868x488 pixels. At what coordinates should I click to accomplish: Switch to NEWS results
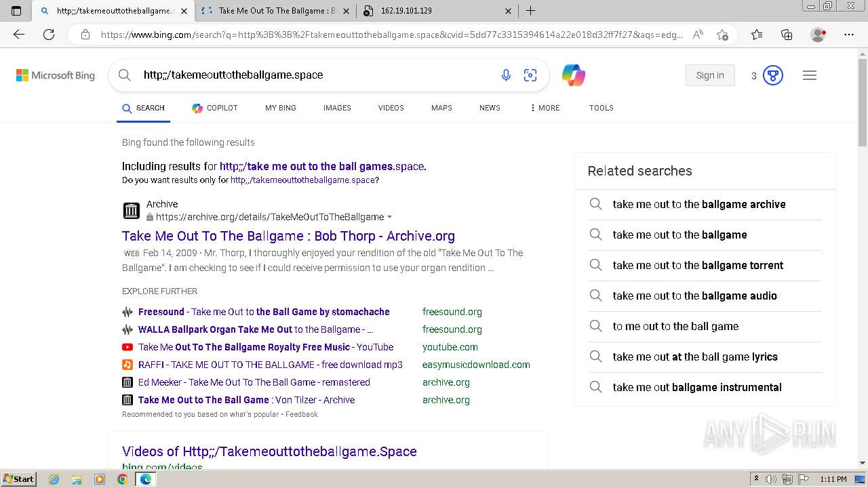(x=490, y=108)
